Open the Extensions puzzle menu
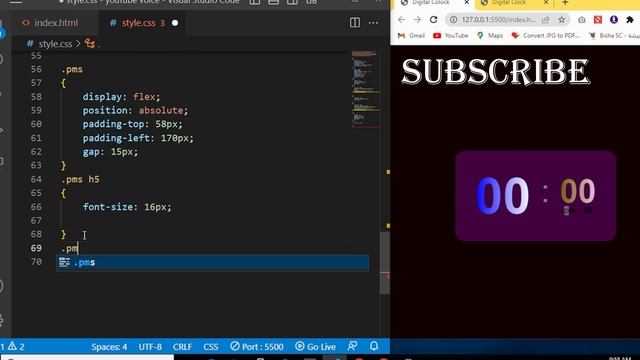The width and height of the screenshot is (640, 360). 630,20
